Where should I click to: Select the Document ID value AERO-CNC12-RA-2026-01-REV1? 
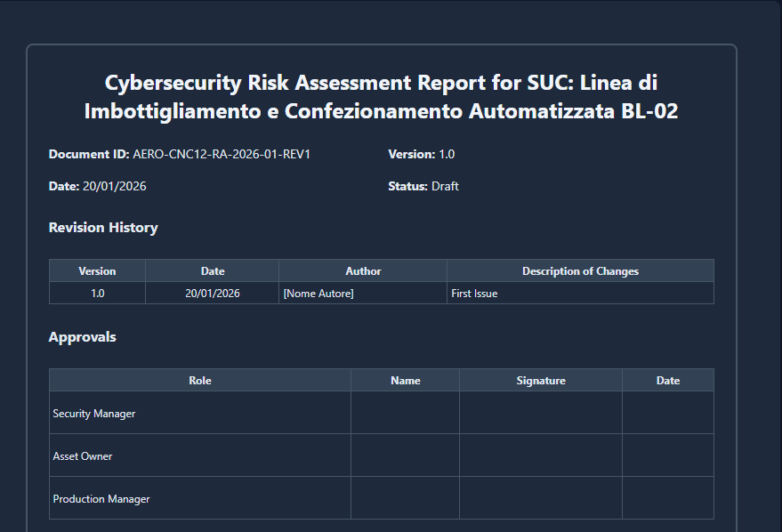221,155
